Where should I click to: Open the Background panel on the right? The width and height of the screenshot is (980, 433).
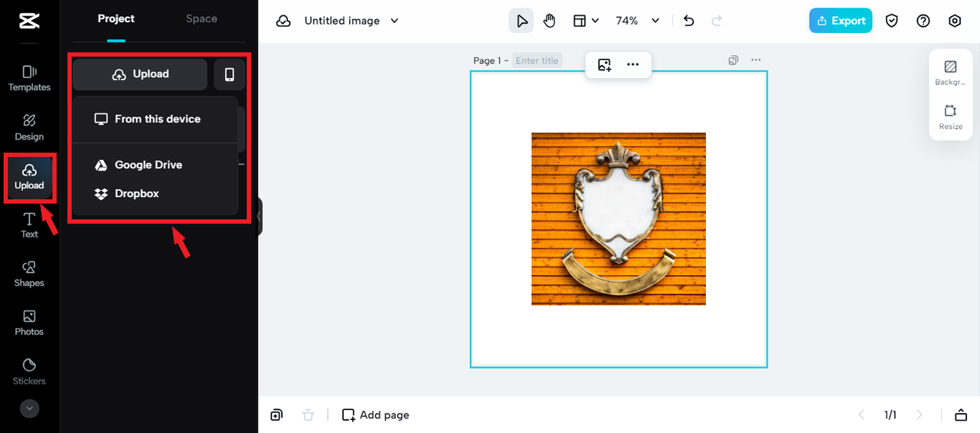tap(951, 73)
